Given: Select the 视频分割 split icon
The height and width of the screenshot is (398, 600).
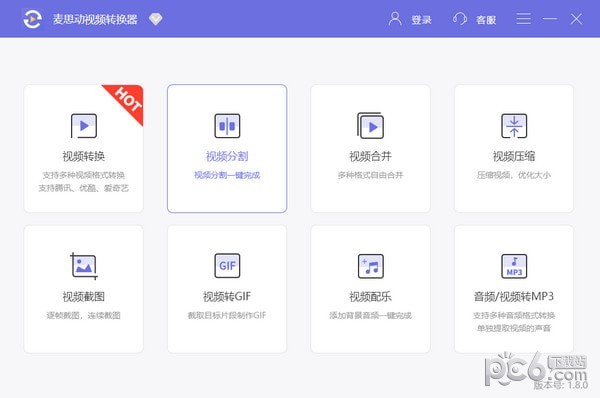Looking at the screenshot, I should 227,126.
